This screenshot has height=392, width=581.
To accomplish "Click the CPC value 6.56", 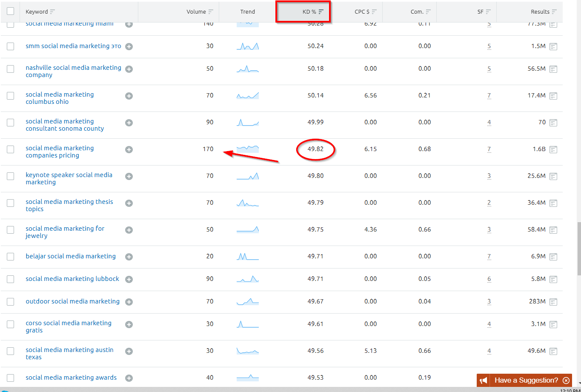I will point(371,96).
